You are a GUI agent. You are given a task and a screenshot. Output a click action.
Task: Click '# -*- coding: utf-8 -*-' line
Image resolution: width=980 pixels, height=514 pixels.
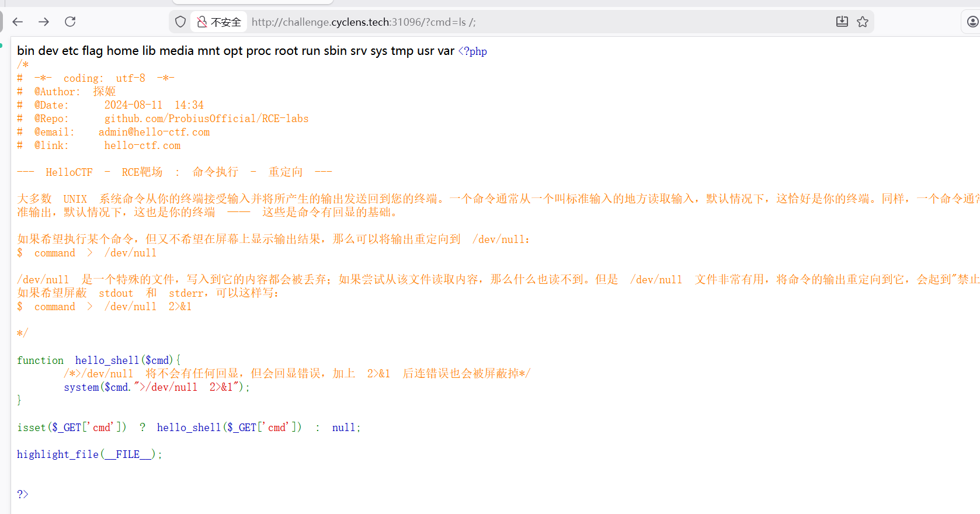(96, 78)
